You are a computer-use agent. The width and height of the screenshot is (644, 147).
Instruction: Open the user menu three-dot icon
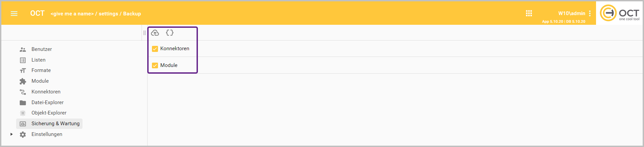tap(590, 13)
